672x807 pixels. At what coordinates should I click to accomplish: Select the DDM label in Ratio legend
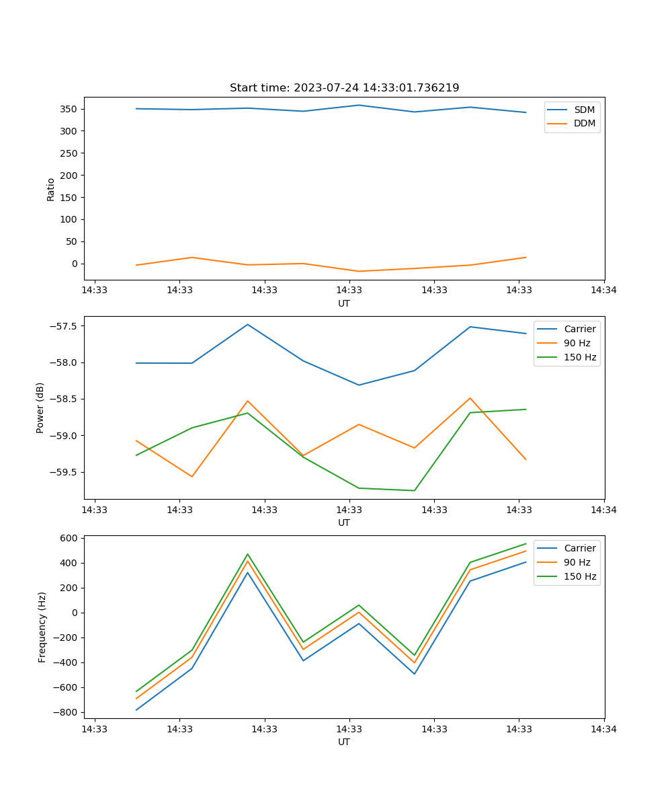coord(585,124)
